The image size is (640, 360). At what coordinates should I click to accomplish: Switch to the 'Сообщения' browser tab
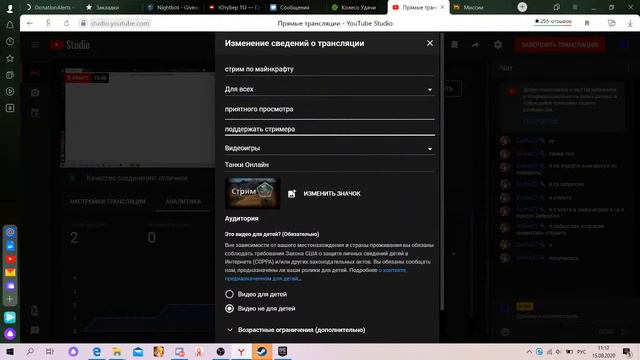[295, 7]
